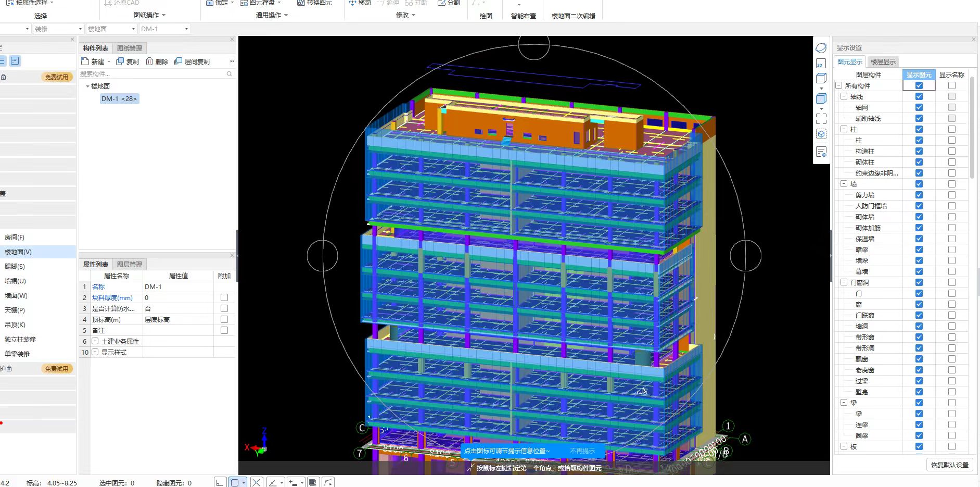
Task: Collapse the 楼地面 component tree node
Action: [87, 86]
